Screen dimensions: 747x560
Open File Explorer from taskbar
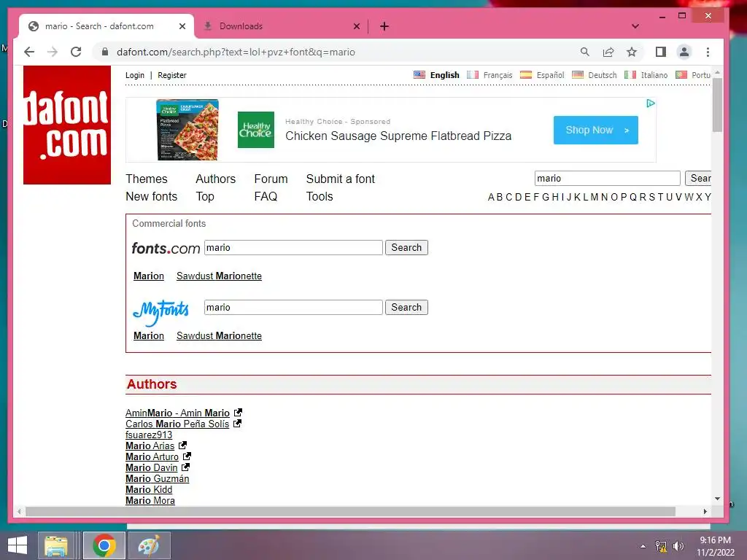55,545
